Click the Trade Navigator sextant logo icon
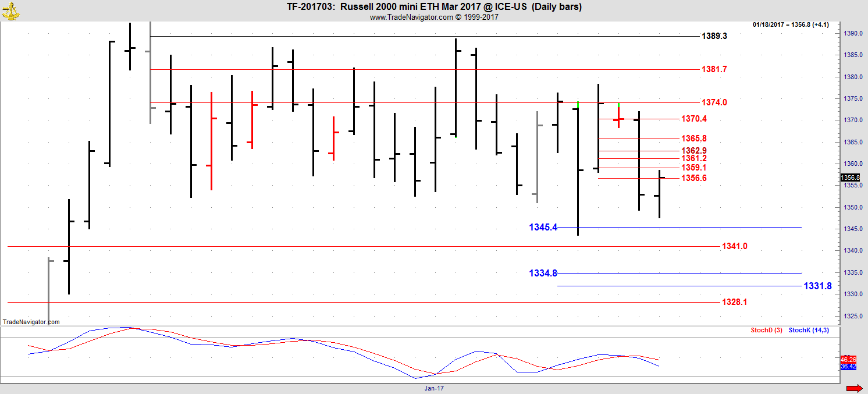The height and width of the screenshot is (394, 868). pyautogui.click(x=10, y=10)
